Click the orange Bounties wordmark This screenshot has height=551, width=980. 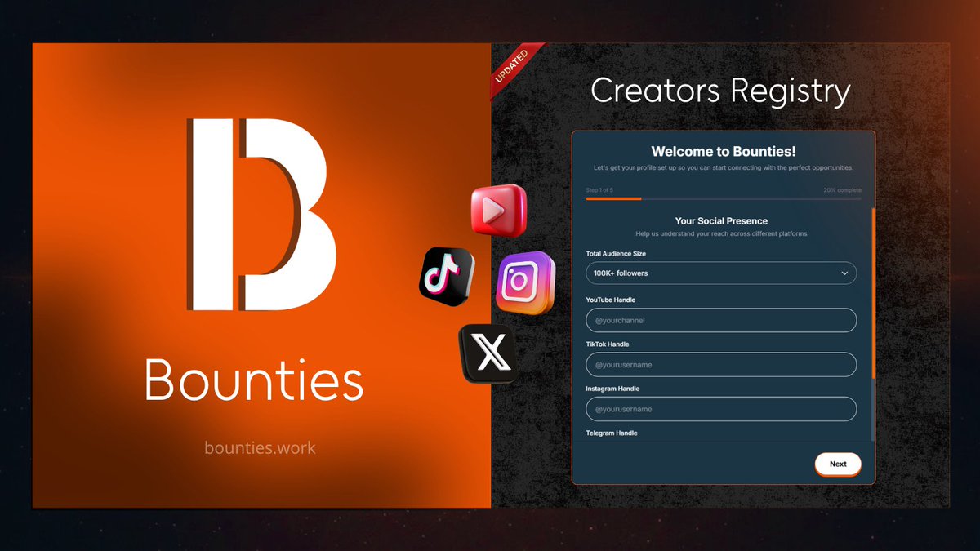click(x=255, y=378)
